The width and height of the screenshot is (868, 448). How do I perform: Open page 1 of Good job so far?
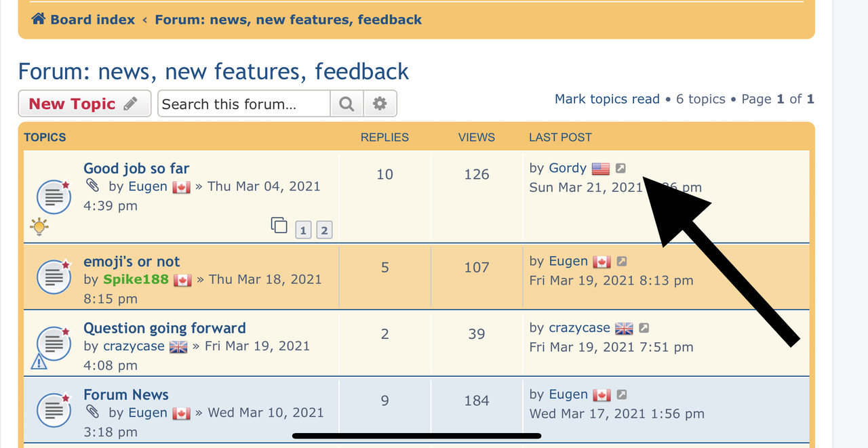click(x=303, y=230)
